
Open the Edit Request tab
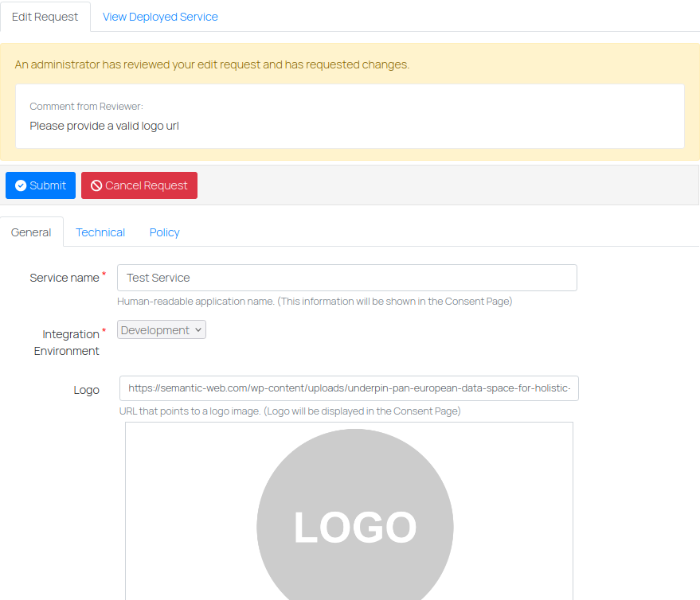(45, 17)
